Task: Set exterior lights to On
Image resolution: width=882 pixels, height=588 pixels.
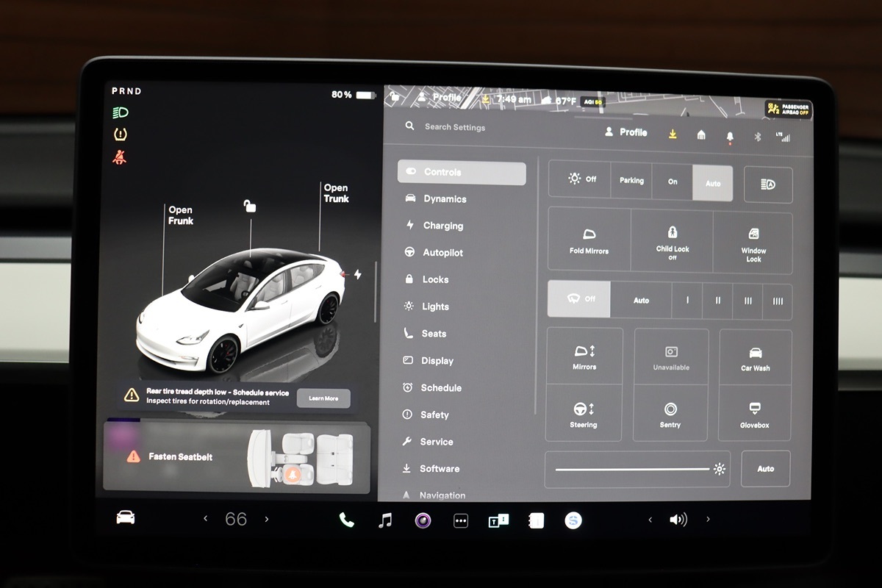Action: pyautogui.click(x=673, y=182)
